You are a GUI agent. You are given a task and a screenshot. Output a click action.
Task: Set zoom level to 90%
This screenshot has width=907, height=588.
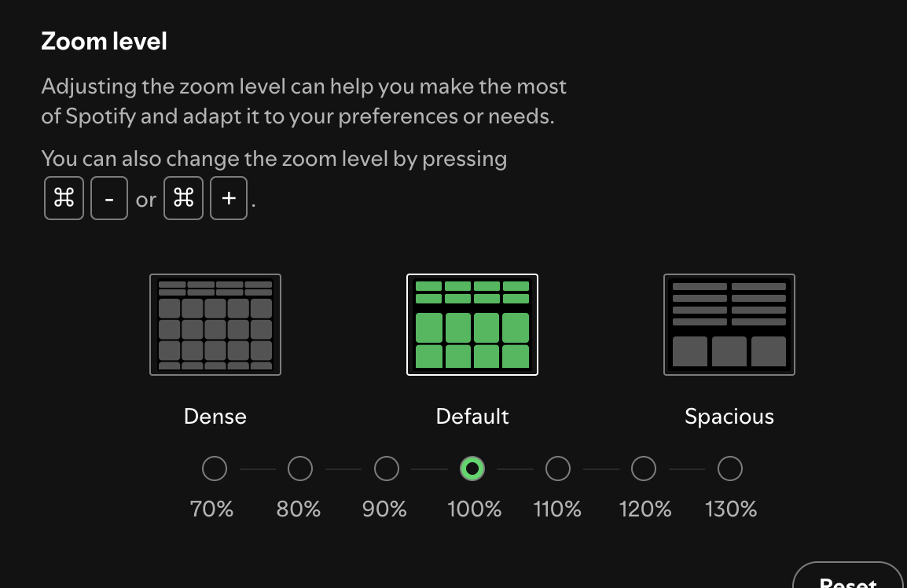pyautogui.click(x=387, y=469)
